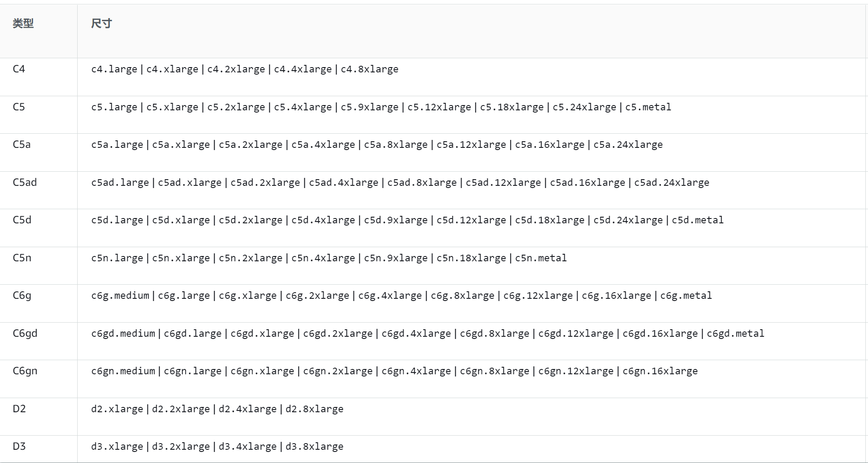This screenshot has width=868, height=463.
Task: Click the 类型 column header
Action: 23,23
